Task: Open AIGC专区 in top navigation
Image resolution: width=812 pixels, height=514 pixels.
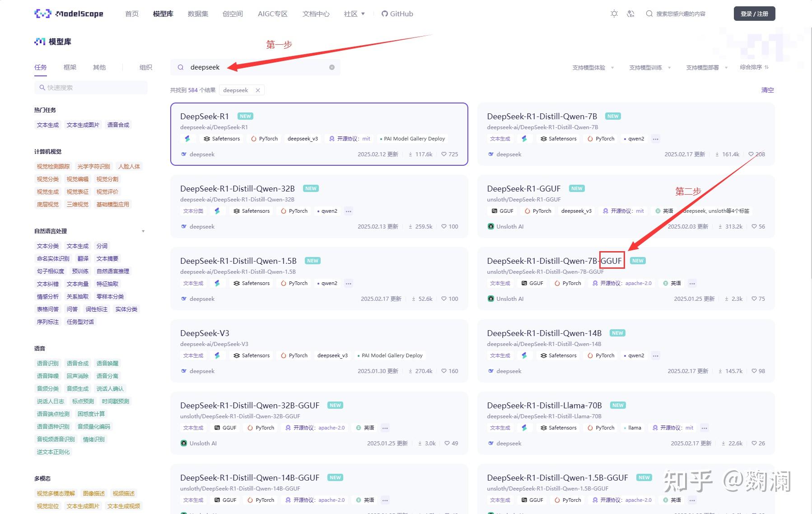Action: [273, 14]
